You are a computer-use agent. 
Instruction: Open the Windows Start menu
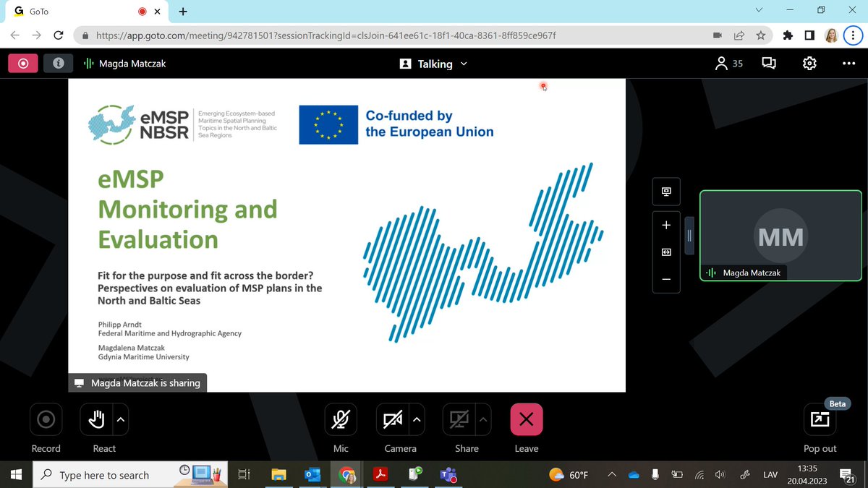[x=17, y=475]
